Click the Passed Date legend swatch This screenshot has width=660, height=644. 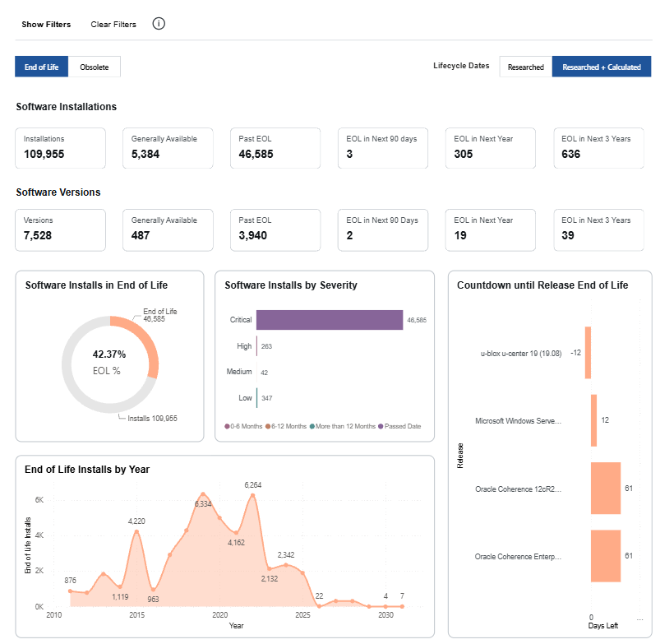[381, 426]
